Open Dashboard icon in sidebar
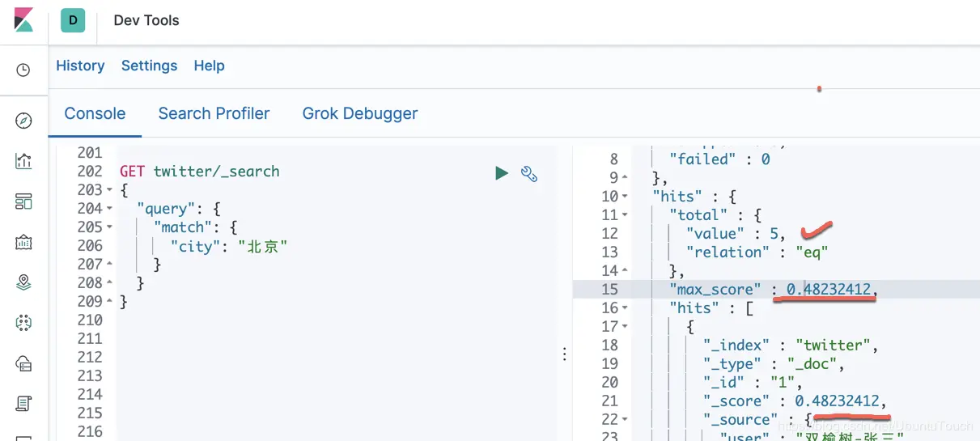Screen dimensions: 980x441 coord(23,201)
